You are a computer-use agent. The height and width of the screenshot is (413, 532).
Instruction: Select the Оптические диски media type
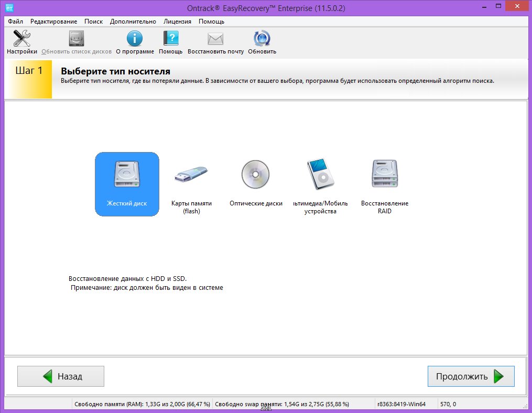click(x=256, y=184)
